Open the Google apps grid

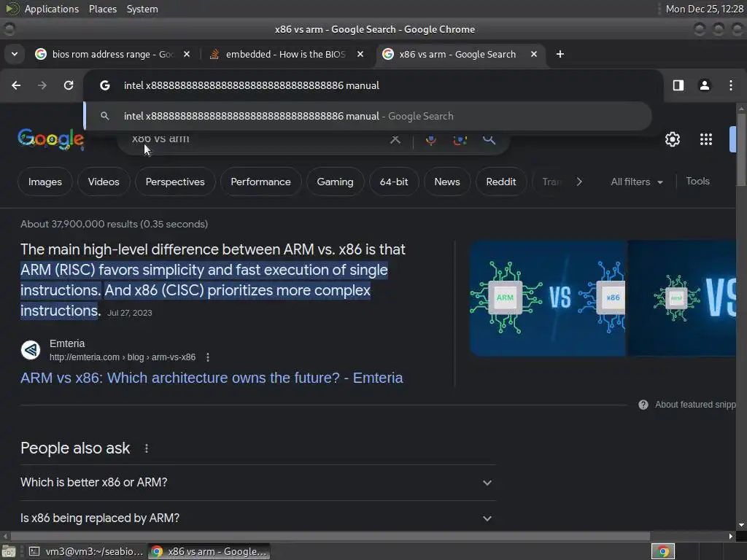coord(706,139)
